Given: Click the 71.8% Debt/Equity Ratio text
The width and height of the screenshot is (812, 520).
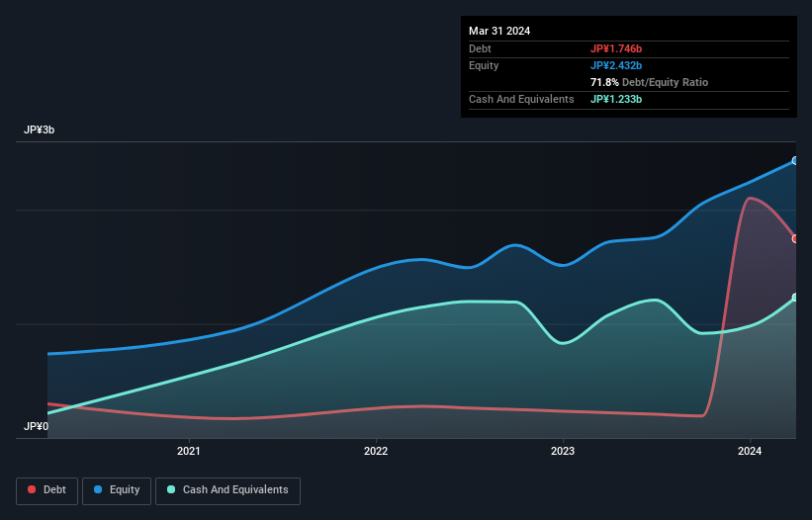Looking at the screenshot, I should pyautogui.click(x=649, y=82).
